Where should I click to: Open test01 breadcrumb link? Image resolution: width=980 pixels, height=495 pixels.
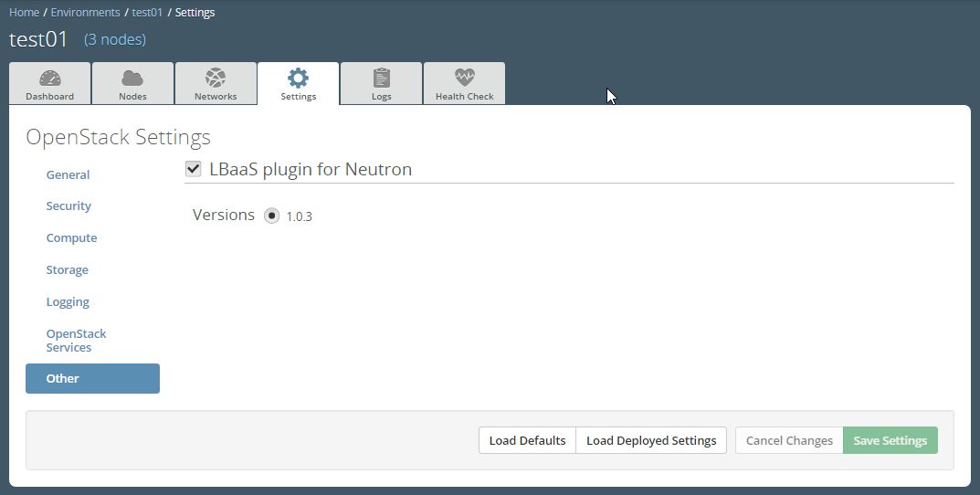click(147, 13)
